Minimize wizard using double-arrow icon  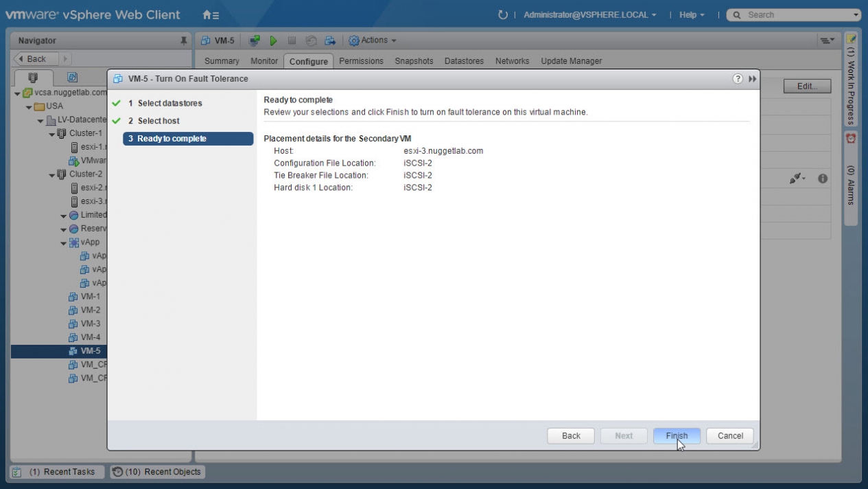coord(752,79)
